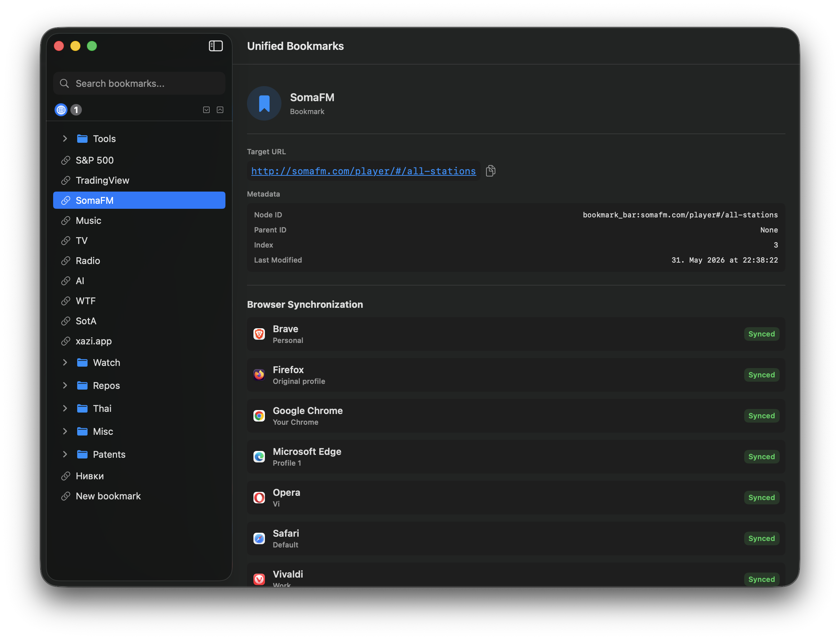Screen dimensions: 840x640
Task: Click the Google Chrome Synced status badge
Action: (x=761, y=416)
